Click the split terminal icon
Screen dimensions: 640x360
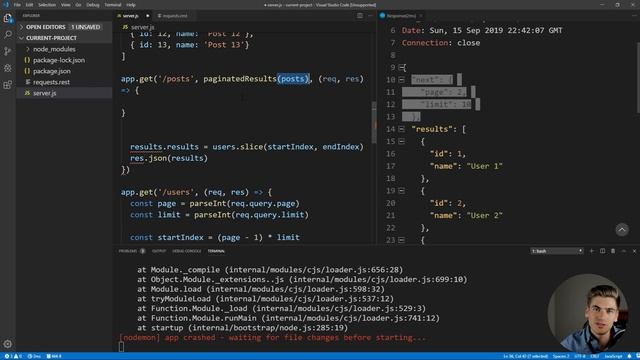602,251
